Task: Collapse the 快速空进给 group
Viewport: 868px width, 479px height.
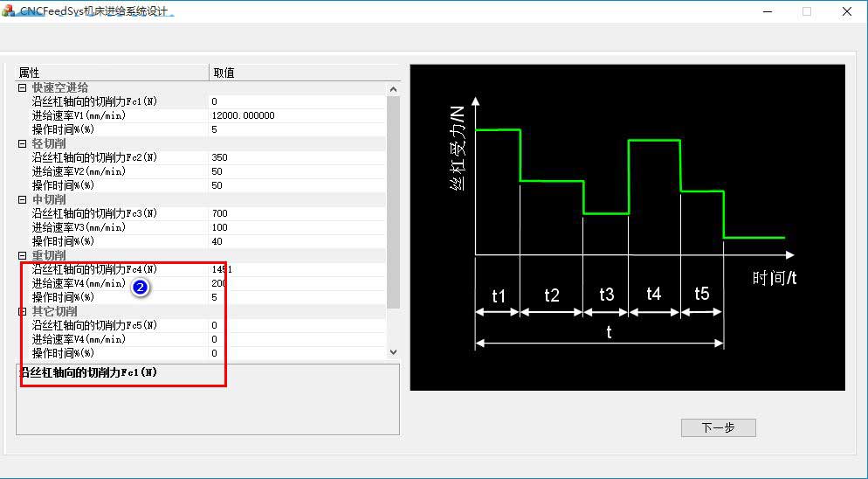Action: [22, 87]
